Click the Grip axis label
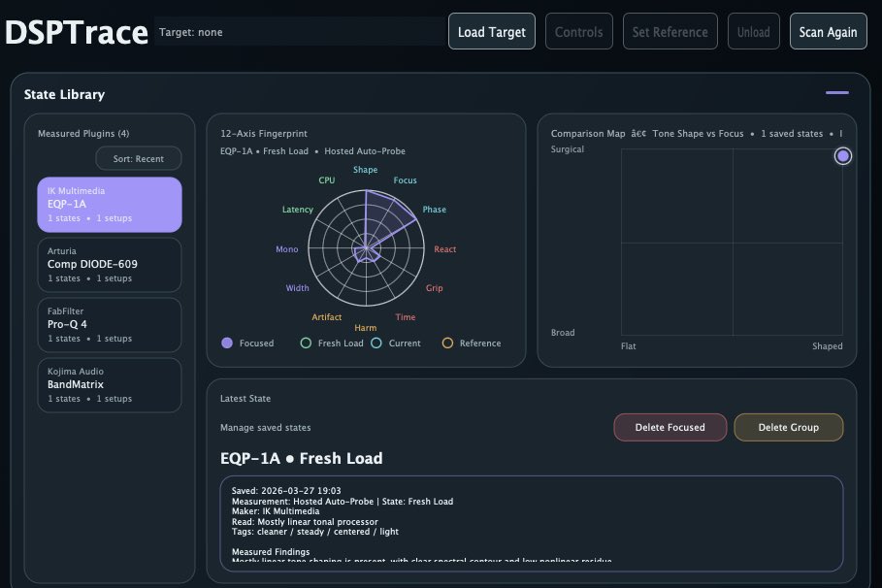The image size is (882, 588). [435, 288]
